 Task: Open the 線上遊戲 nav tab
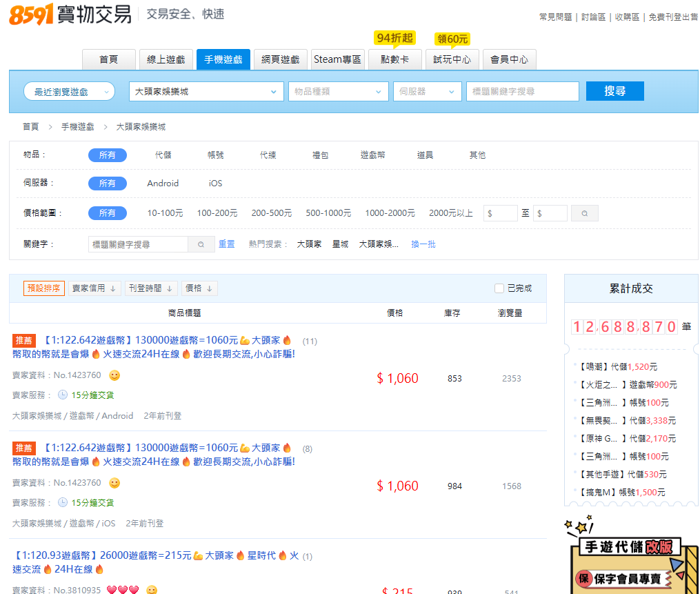click(166, 59)
